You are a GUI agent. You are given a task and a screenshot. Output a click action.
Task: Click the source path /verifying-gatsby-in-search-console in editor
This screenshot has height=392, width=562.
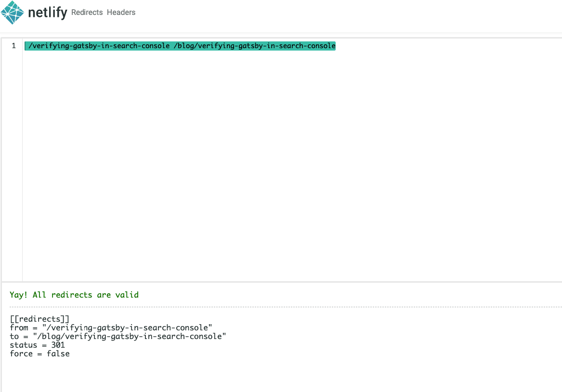(99, 46)
